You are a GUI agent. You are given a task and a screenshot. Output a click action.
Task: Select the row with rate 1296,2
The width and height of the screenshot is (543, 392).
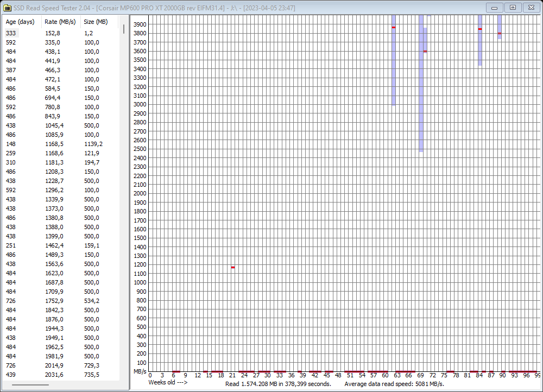(61, 190)
